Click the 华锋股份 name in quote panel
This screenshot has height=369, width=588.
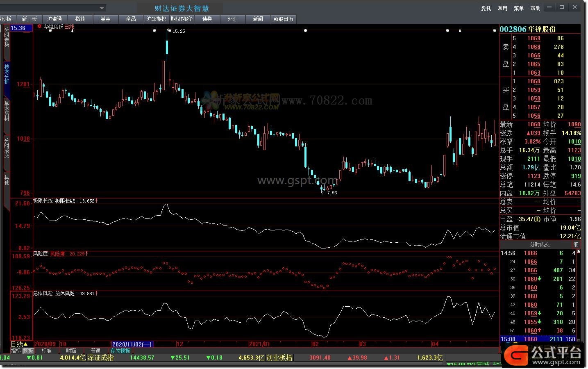542,29
